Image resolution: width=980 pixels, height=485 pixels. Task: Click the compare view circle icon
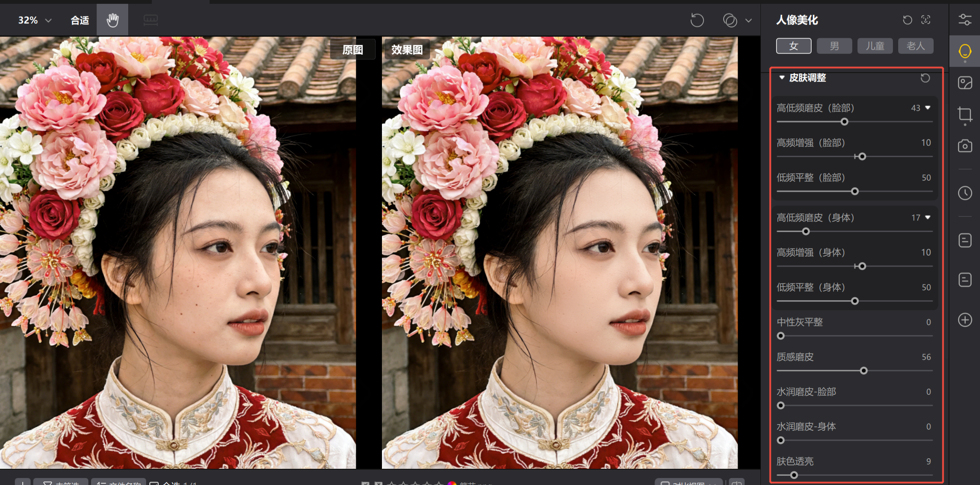click(x=730, y=20)
